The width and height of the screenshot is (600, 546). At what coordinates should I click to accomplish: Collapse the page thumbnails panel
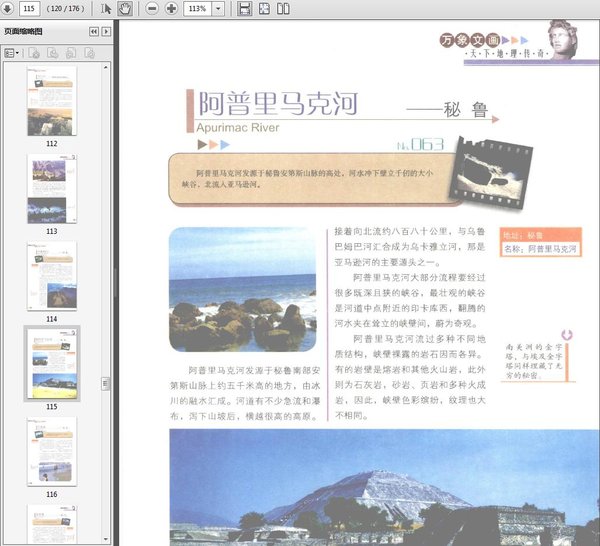[94, 31]
